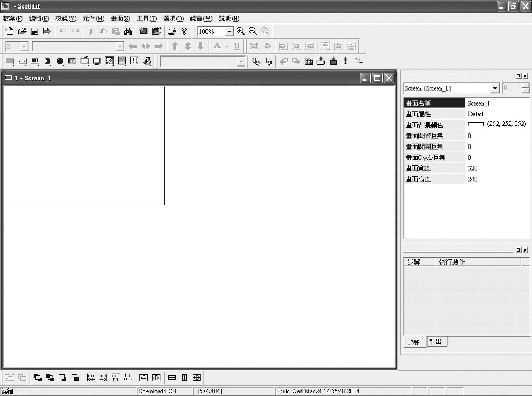
Task: Make selected elements same width and height
Action: pyautogui.click(x=197, y=377)
